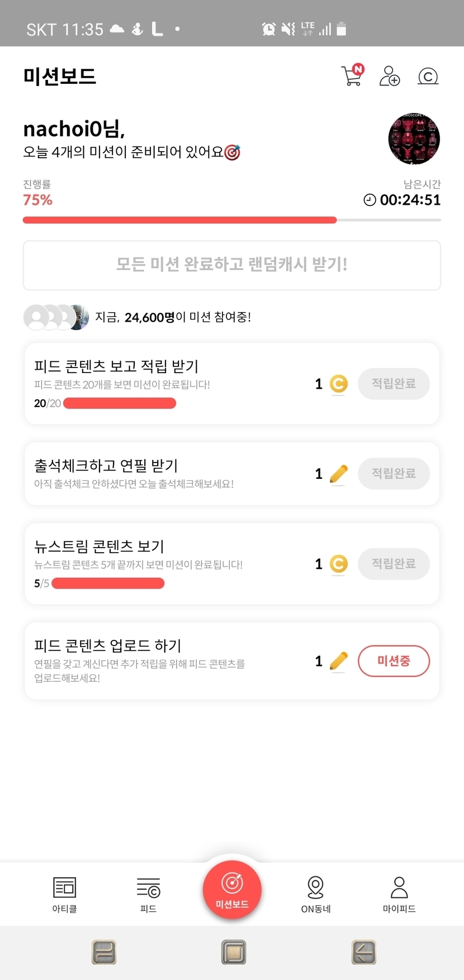Switch to the 피드 tab
This screenshot has width=464, height=980.
(148, 894)
